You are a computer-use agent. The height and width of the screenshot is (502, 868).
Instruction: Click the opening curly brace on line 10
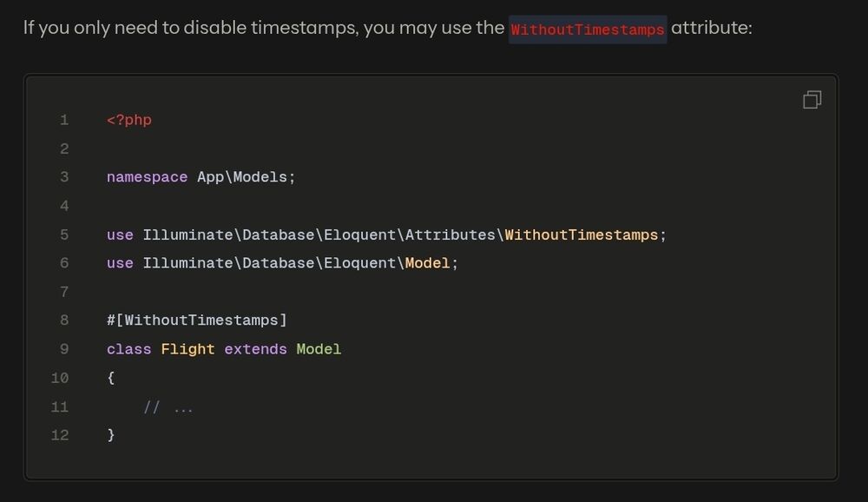pyautogui.click(x=111, y=378)
